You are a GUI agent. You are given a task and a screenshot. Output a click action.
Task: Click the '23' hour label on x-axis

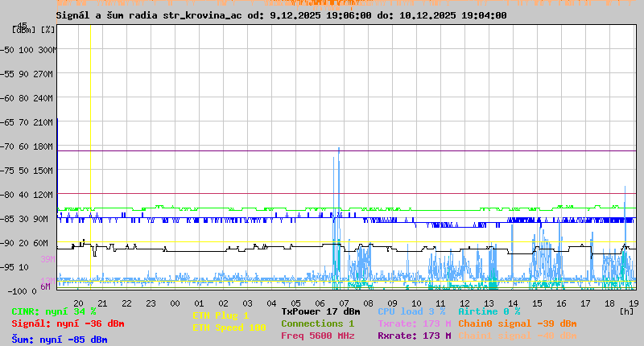[151, 303]
